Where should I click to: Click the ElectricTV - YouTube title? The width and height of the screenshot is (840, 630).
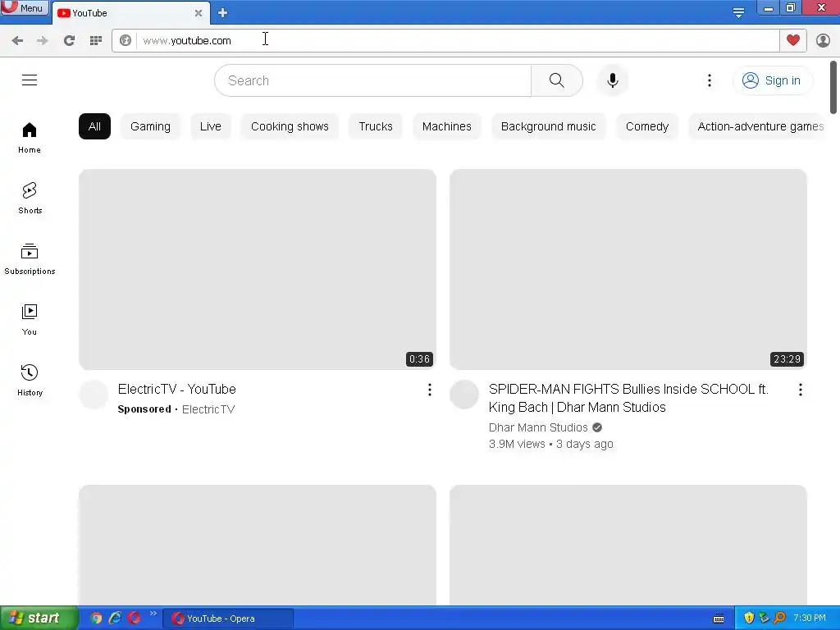[x=177, y=389]
